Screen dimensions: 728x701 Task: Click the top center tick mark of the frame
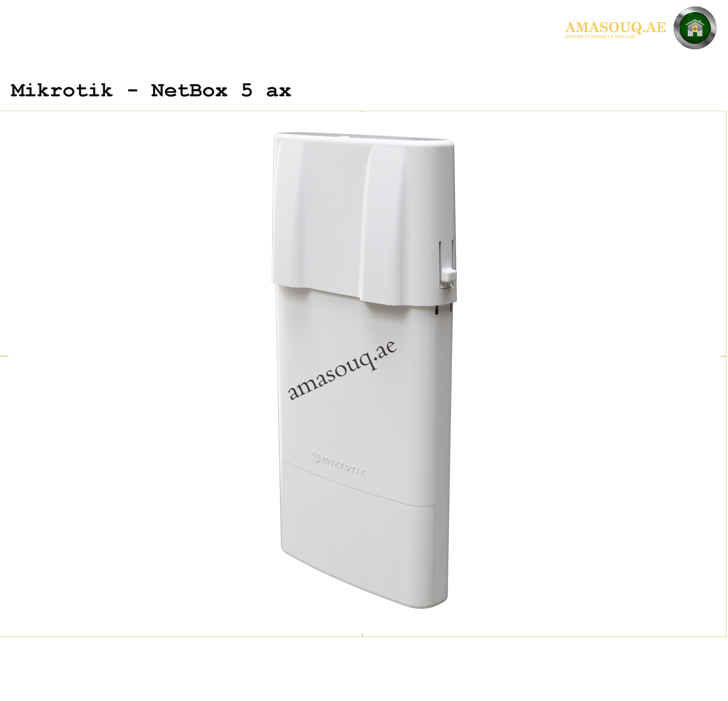(x=362, y=111)
